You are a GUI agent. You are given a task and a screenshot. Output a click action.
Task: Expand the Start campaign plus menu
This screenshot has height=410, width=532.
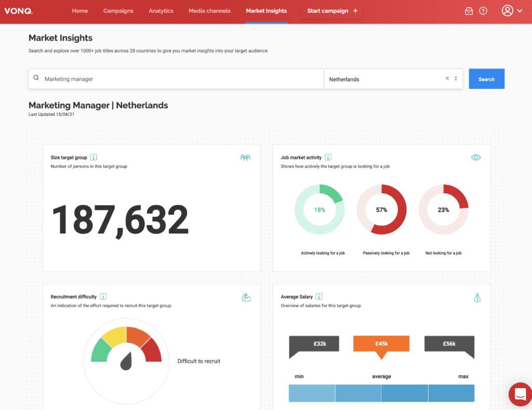pos(332,11)
